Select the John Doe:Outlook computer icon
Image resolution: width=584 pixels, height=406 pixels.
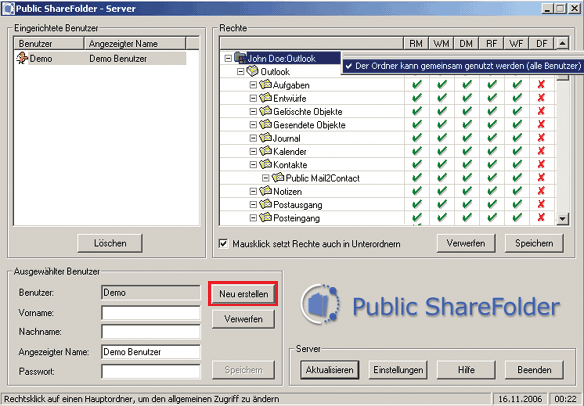click(240, 58)
